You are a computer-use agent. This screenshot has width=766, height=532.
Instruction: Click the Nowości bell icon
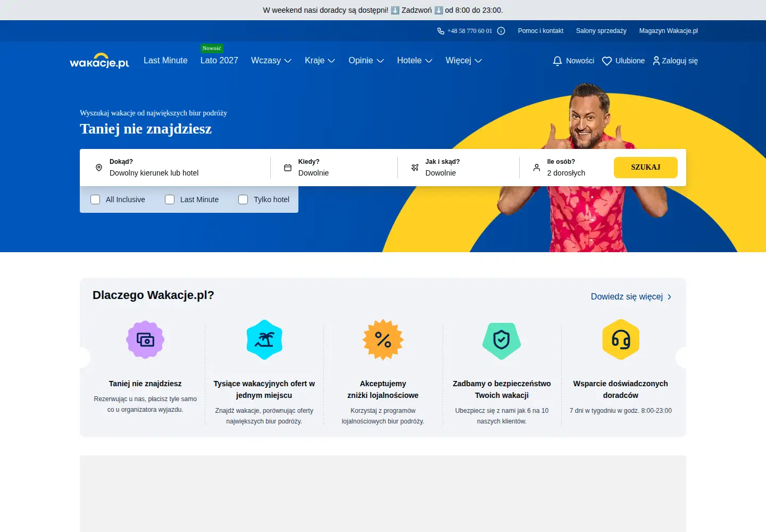557,61
